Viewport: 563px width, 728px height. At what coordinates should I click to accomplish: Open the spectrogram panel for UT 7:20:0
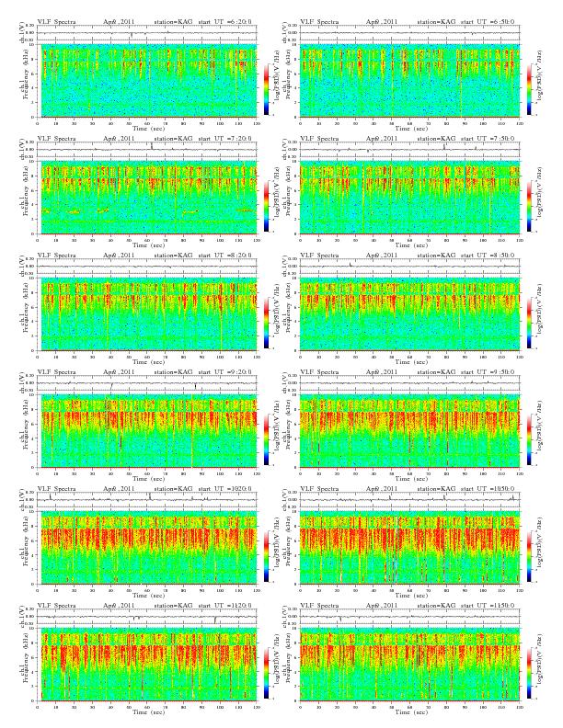pyautogui.click(x=147, y=198)
